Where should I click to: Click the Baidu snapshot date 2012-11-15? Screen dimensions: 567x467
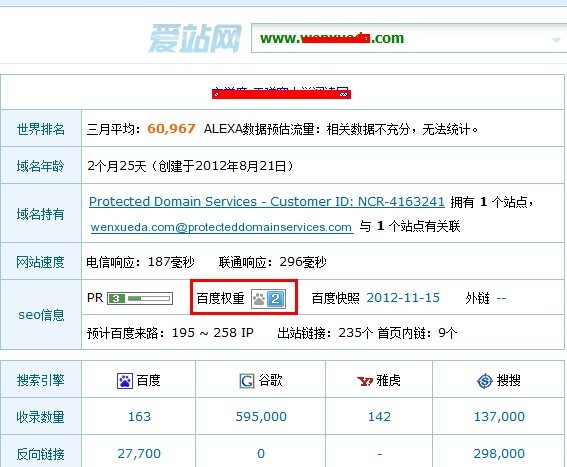pyautogui.click(x=403, y=298)
